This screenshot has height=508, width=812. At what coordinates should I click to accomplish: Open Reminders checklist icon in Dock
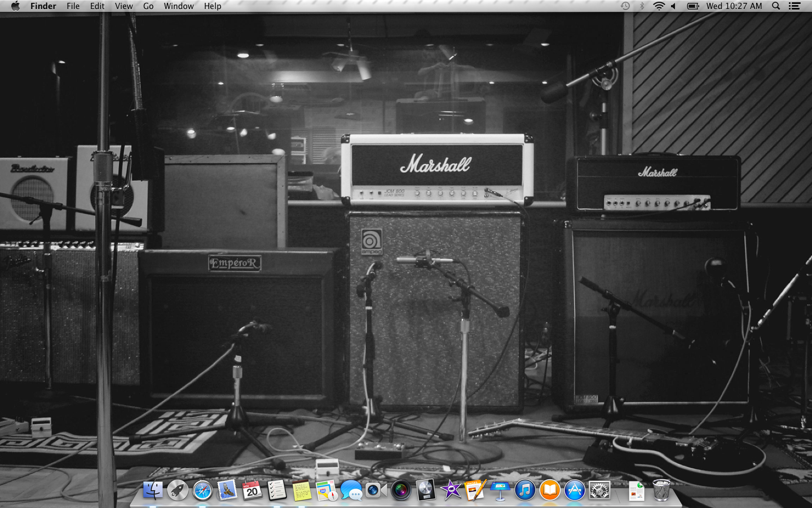(277, 490)
